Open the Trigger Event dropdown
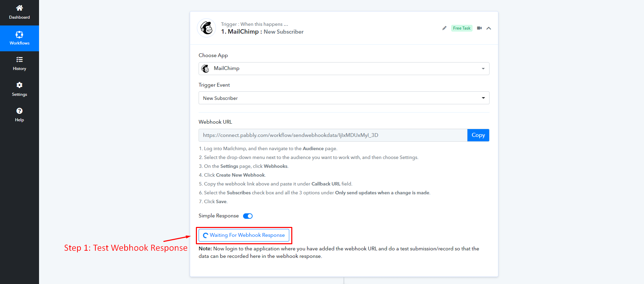This screenshot has width=644, height=284. [x=344, y=98]
